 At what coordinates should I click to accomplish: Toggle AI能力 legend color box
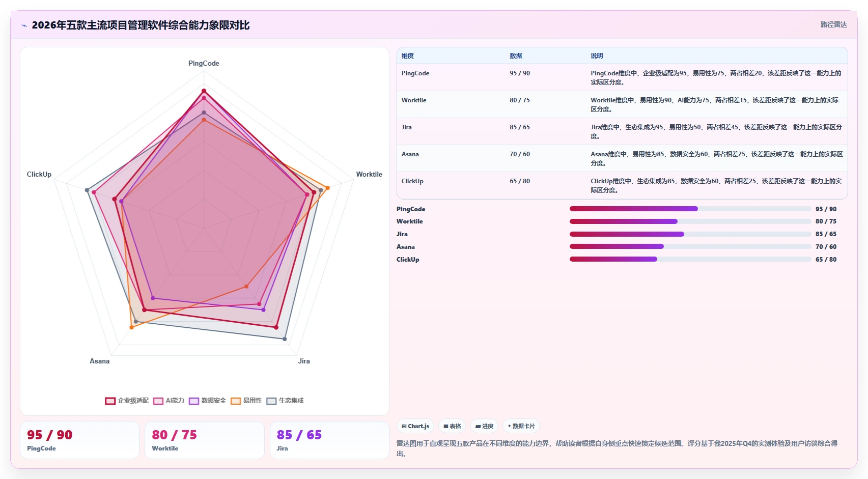158,401
